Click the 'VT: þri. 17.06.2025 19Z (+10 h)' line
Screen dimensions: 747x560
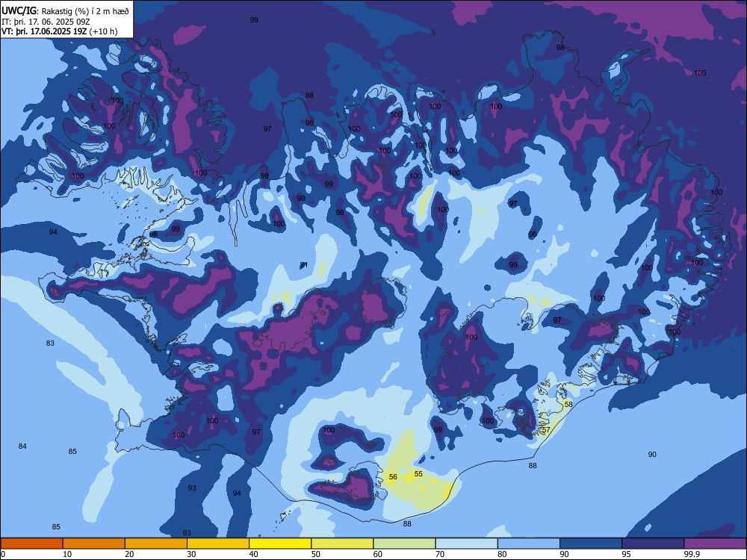point(60,31)
